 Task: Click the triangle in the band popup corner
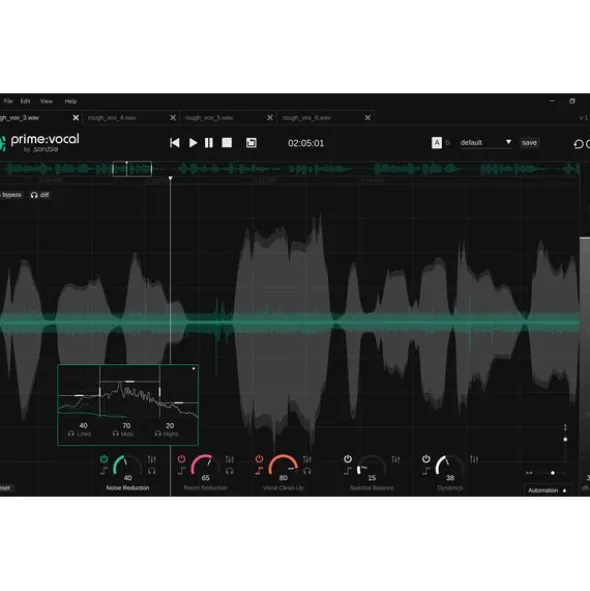click(194, 369)
